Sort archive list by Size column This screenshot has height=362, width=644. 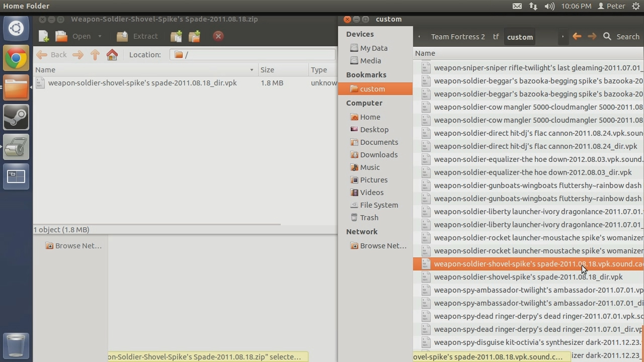pyautogui.click(x=283, y=70)
